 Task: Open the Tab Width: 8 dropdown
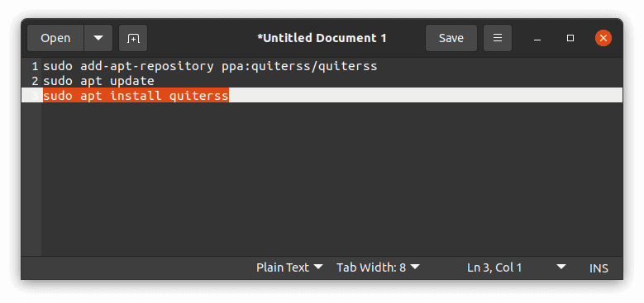378,267
